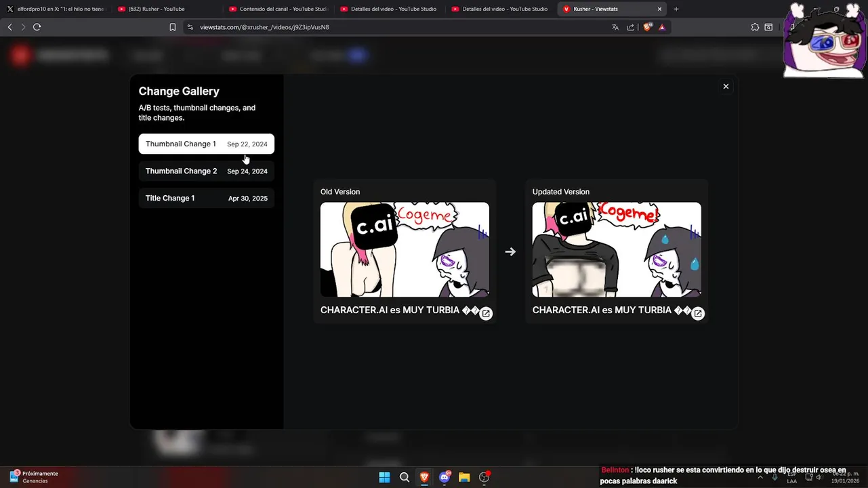Switch to Contenido del canal YouTube Studio tab
This screenshot has width=868, height=488.
point(278,9)
